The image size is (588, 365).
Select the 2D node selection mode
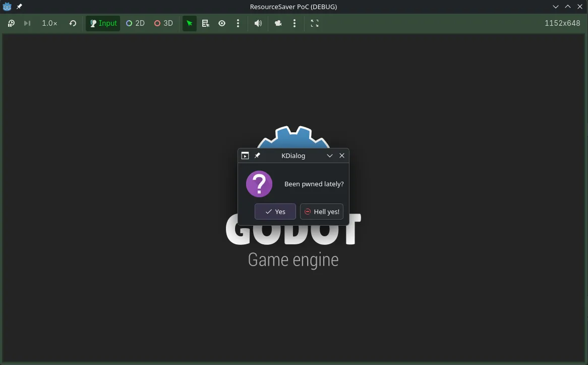(135, 23)
